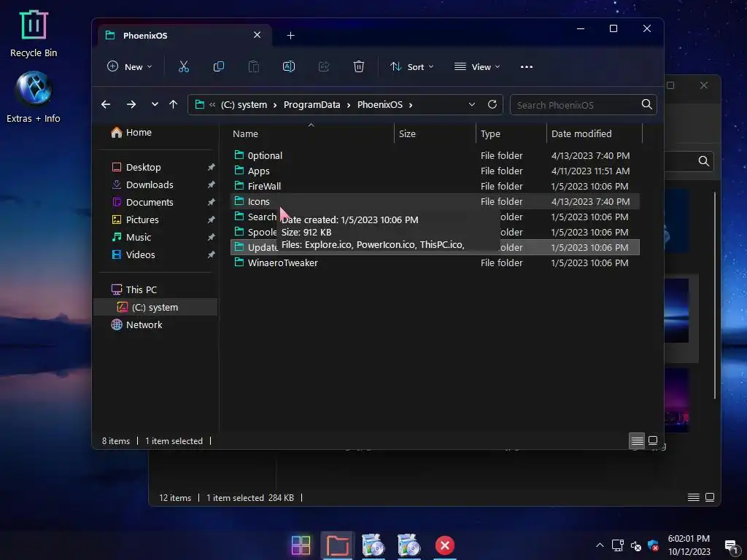This screenshot has width=747, height=560.
Task: Open Recycle Bin desktop icon
Action: (x=34, y=34)
